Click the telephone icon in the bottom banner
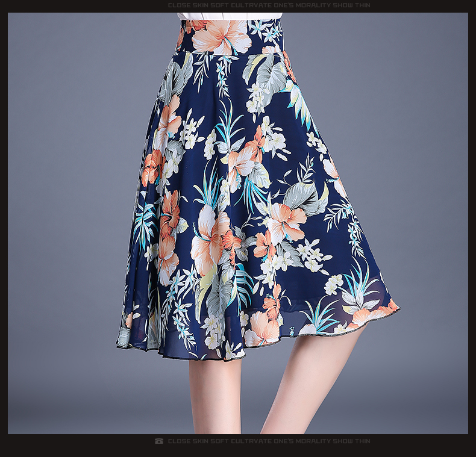Image resolution: width=476 pixels, height=457 pixels. pyautogui.click(x=159, y=441)
